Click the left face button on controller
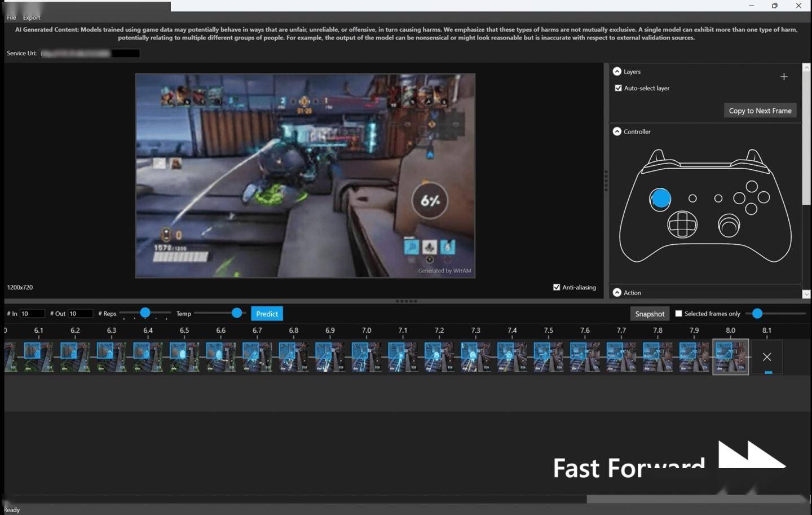Screen dimensions: 812x515 [739, 198]
